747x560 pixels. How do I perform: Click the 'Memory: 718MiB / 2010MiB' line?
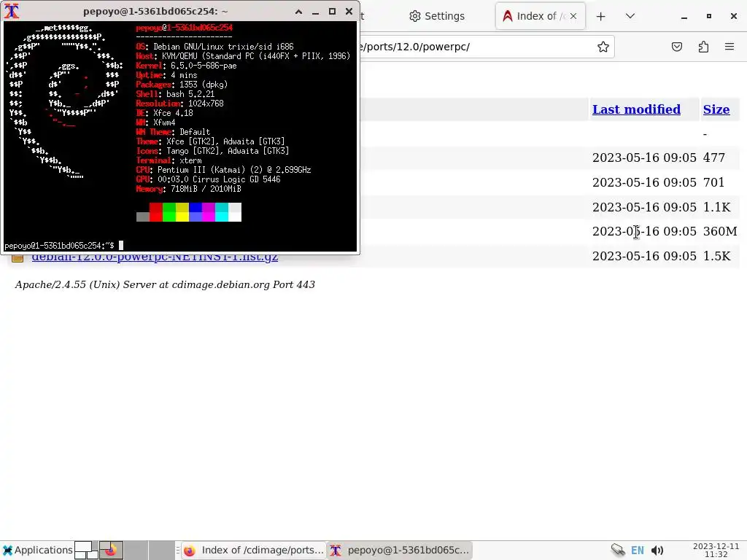tap(189, 189)
